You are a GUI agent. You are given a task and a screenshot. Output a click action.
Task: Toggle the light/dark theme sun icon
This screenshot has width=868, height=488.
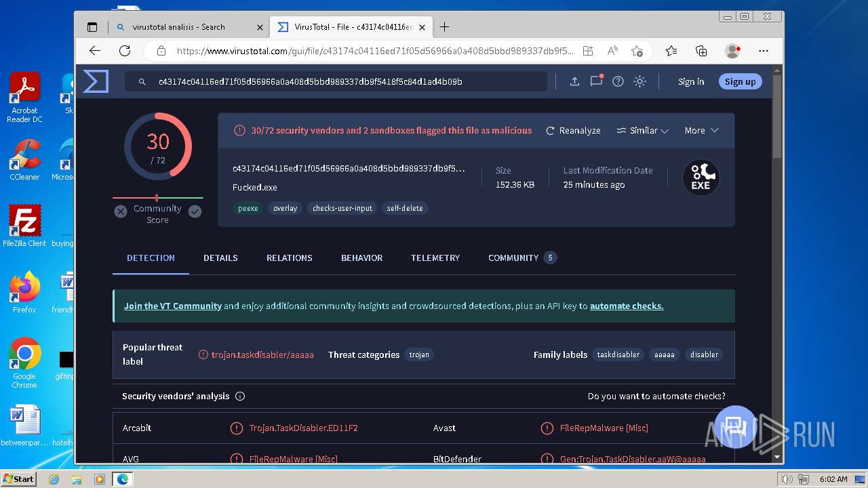click(x=639, y=81)
